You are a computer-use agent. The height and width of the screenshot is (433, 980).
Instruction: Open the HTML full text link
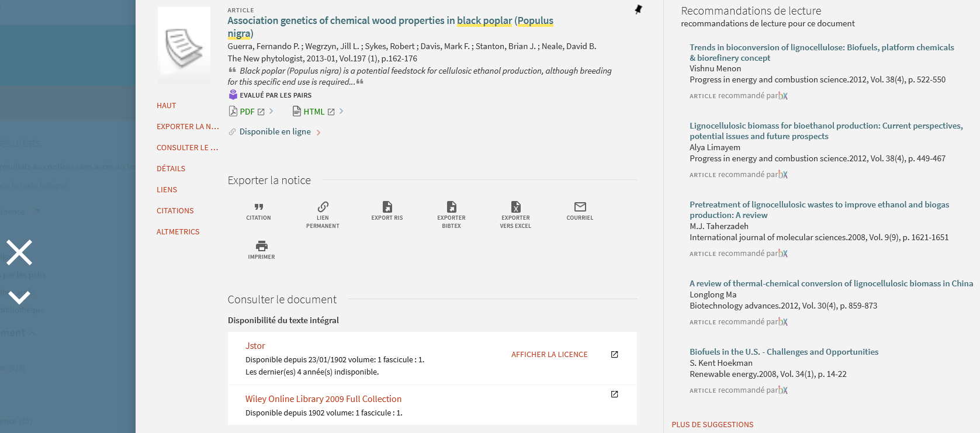[313, 112]
